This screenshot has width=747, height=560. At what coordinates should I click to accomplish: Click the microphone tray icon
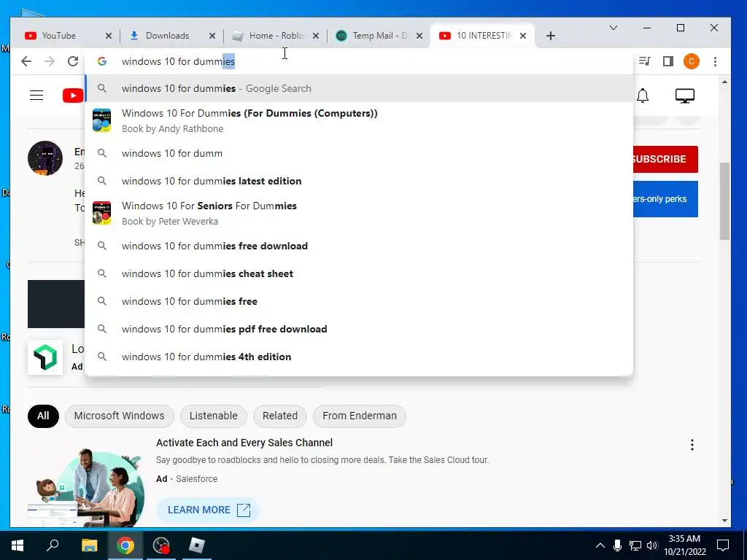pyautogui.click(x=617, y=545)
